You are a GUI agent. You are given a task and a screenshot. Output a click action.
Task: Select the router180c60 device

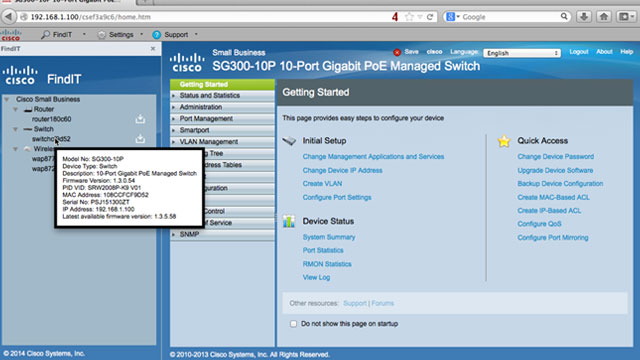point(51,119)
